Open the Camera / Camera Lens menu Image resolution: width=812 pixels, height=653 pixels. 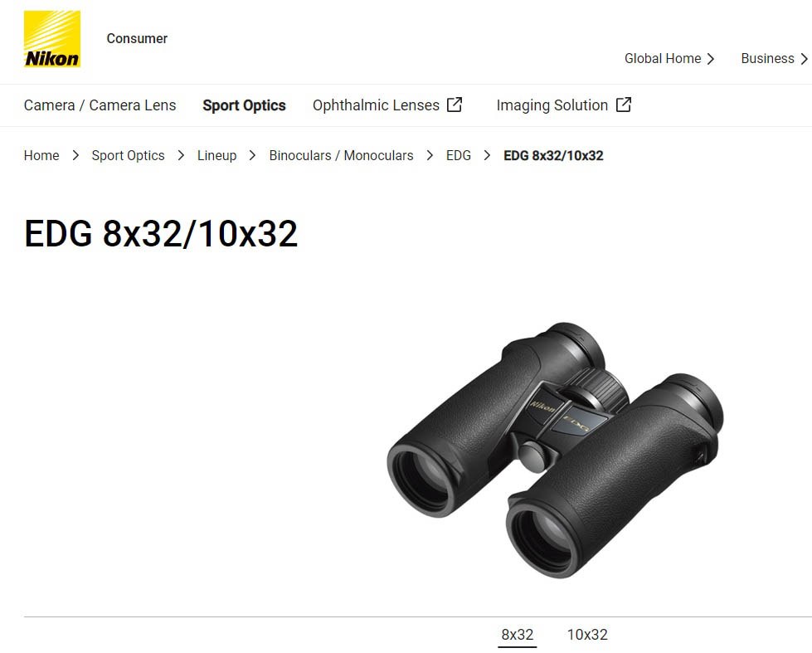coord(100,105)
